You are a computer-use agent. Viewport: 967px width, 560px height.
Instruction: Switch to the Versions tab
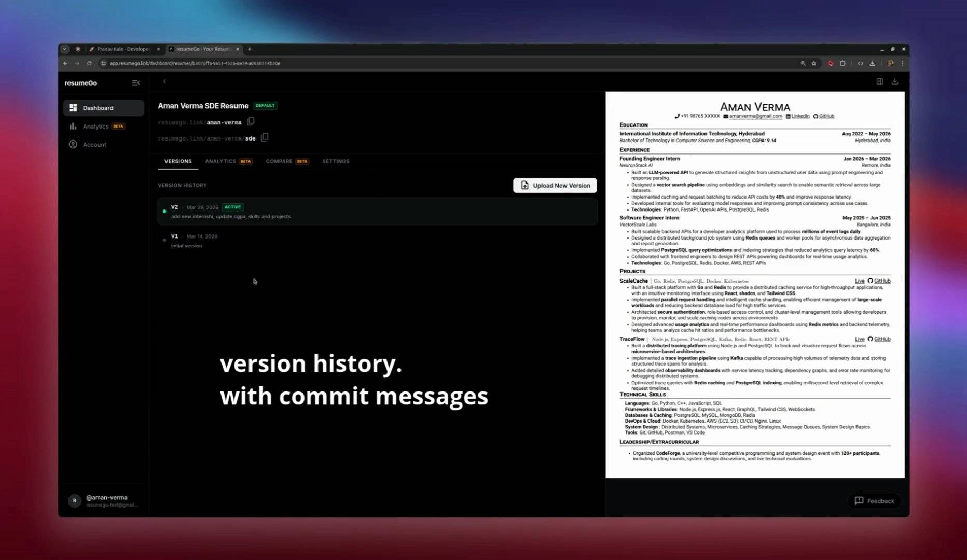[178, 161]
